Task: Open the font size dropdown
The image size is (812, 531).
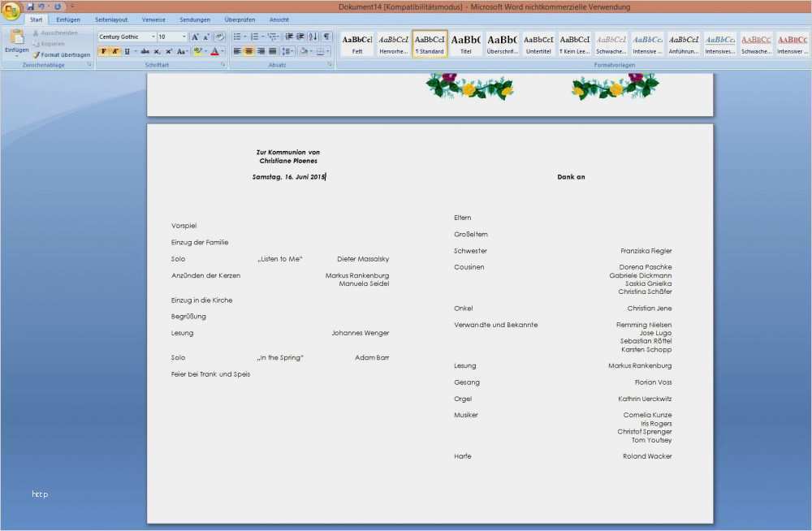Action: 184,37
